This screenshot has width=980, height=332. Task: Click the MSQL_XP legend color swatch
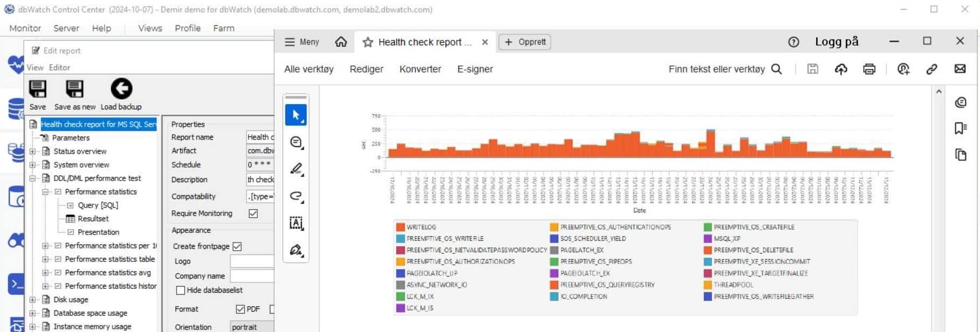coord(708,239)
